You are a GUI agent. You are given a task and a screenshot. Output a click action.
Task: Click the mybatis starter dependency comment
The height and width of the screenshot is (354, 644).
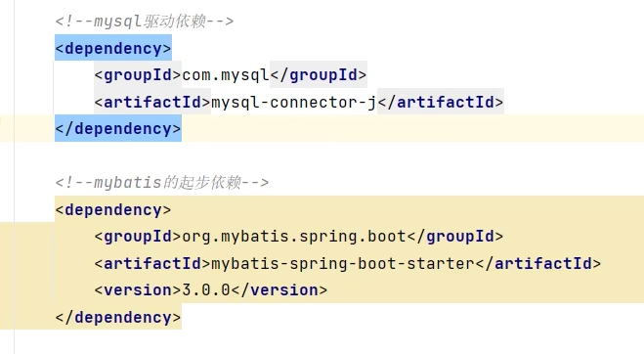pyautogui.click(x=162, y=182)
